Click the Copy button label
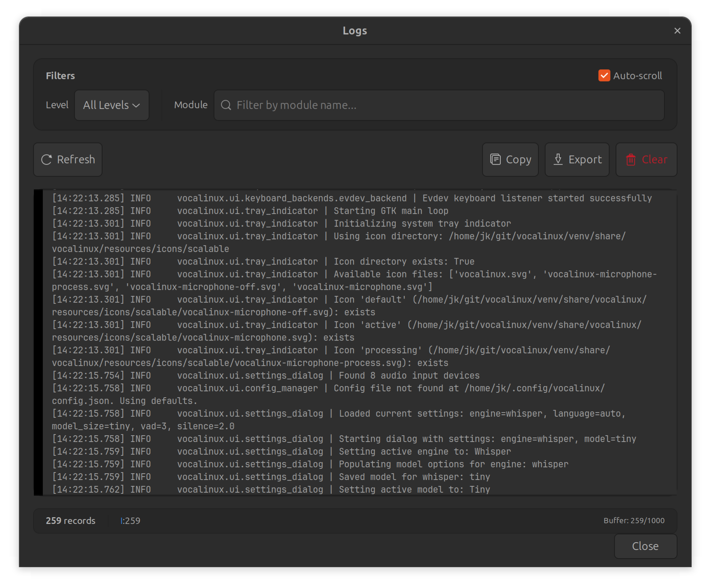 (518, 160)
